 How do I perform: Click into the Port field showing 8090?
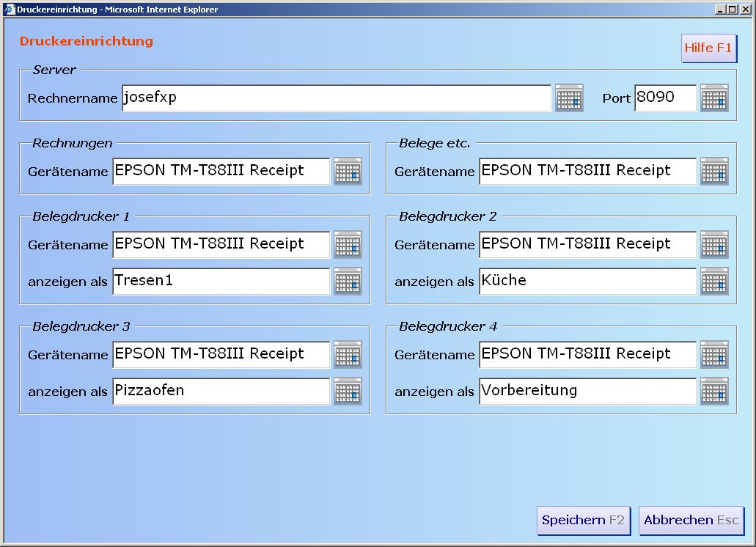click(665, 98)
